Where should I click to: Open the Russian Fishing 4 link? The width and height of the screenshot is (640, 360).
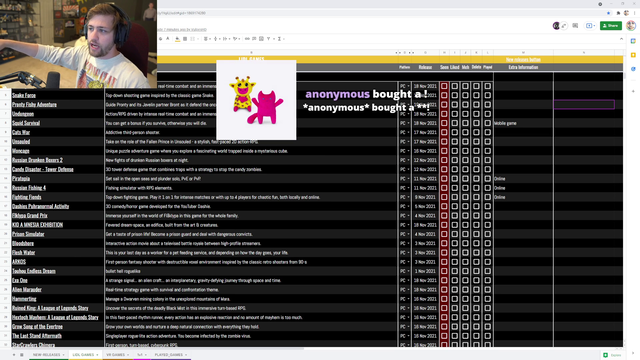29,188
